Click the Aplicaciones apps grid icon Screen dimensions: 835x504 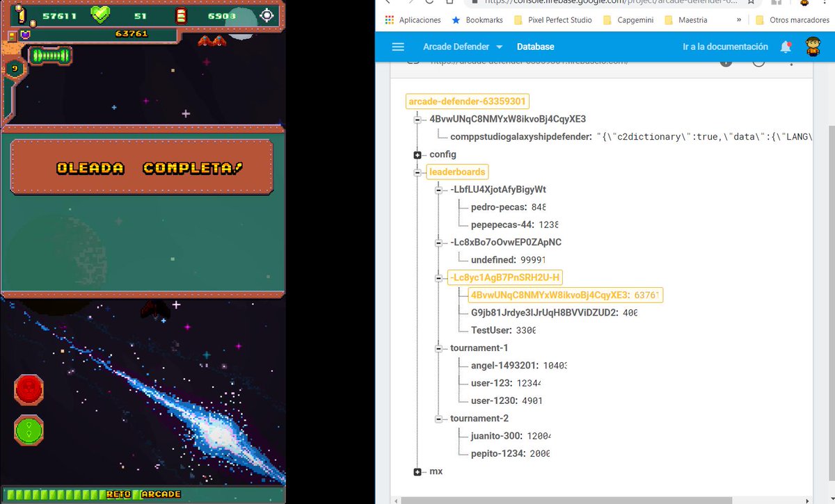390,20
